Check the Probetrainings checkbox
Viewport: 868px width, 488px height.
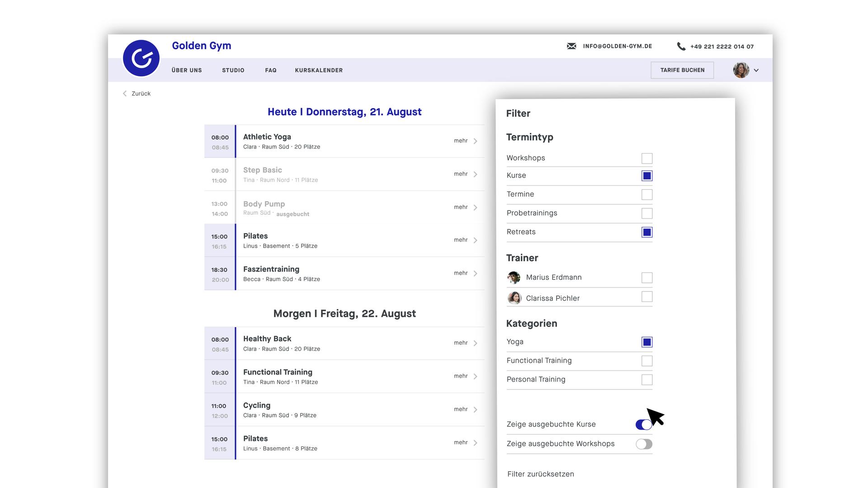(647, 213)
